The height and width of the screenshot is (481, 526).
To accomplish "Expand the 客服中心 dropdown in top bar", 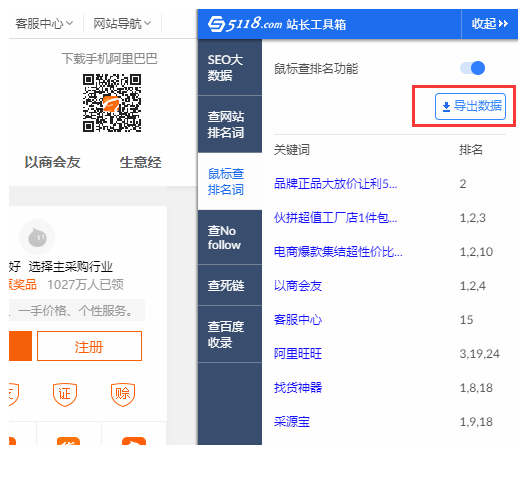I will click(44, 24).
